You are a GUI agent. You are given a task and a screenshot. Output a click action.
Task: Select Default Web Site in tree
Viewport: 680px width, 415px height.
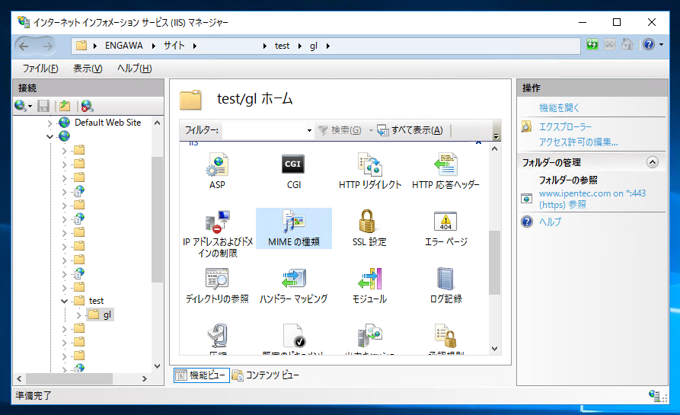pos(108,123)
